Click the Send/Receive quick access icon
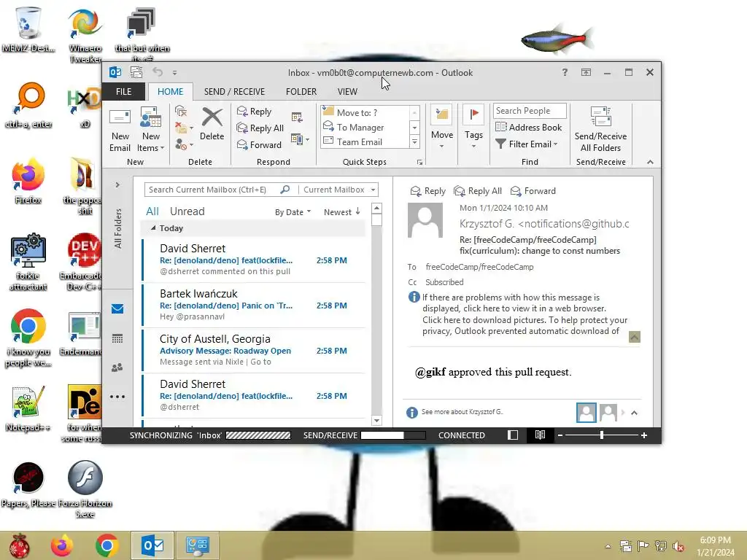This screenshot has width=747, height=560. pyautogui.click(x=136, y=72)
